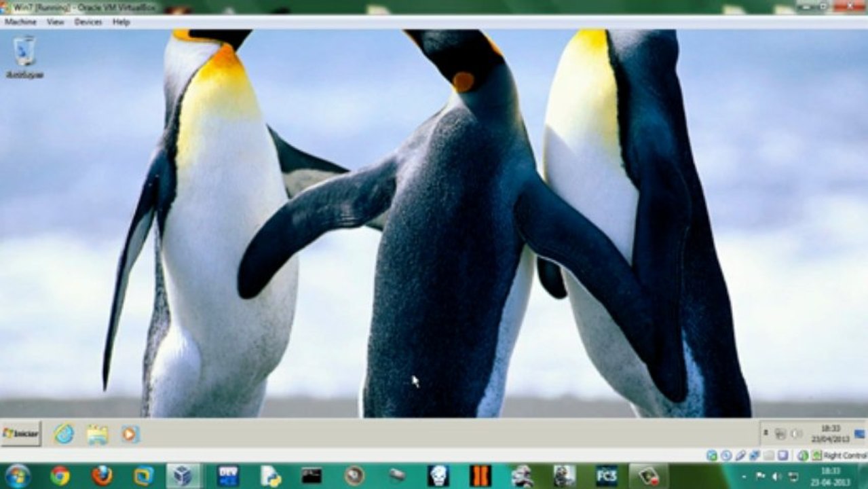Open Black Ops II icon on host taskbar
The height and width of the screenshot is (489, 868).
coord(480,476)
